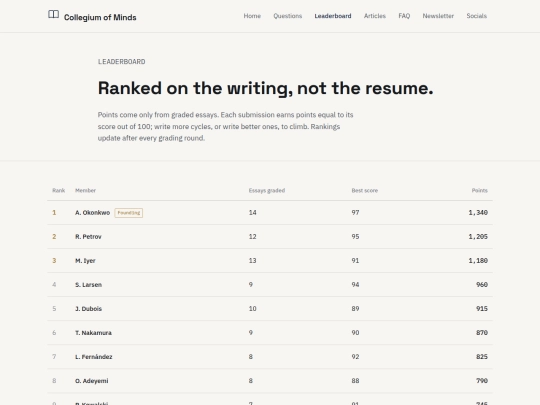Screen dimensions: 540x405
Task: Click rank number 2
Action: pos(54,237)
